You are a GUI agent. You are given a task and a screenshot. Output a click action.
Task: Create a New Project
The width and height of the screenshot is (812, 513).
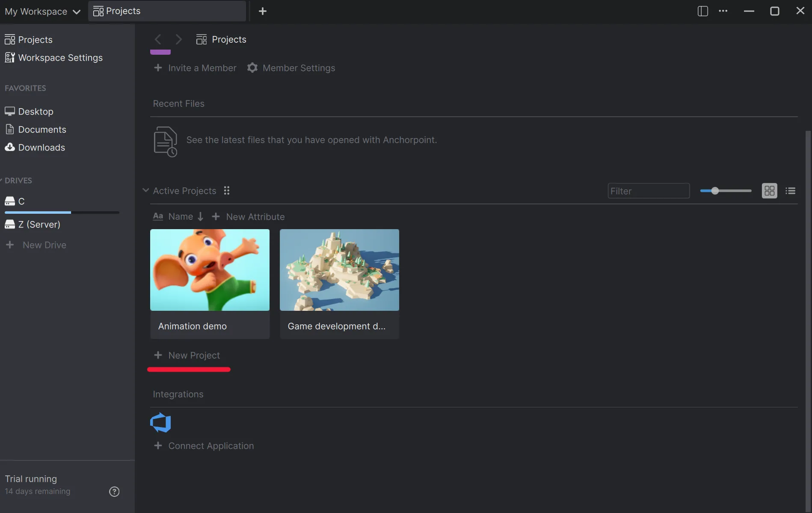click(187, 355)
